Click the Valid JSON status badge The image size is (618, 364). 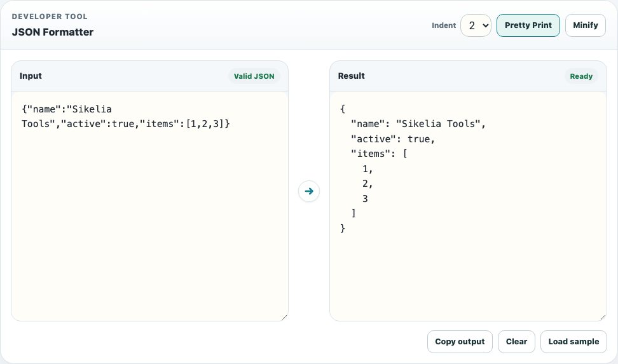pos(254,76)
